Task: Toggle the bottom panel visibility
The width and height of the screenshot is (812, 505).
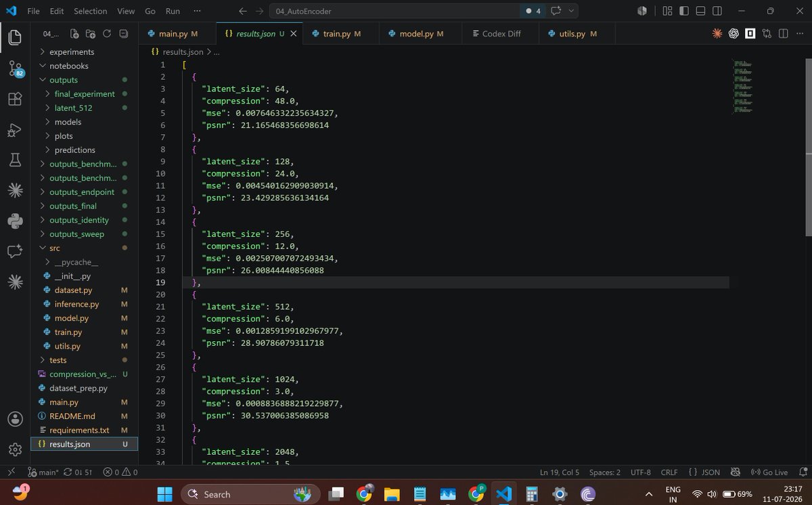Action: (701, 12)
